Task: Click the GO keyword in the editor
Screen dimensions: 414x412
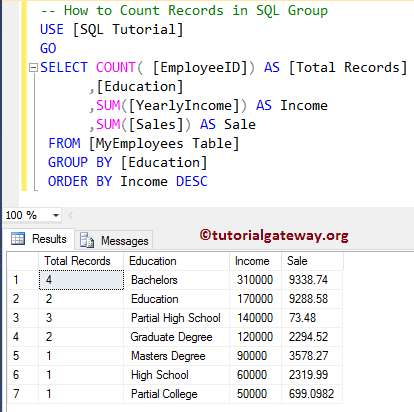Action: point(48,48)
